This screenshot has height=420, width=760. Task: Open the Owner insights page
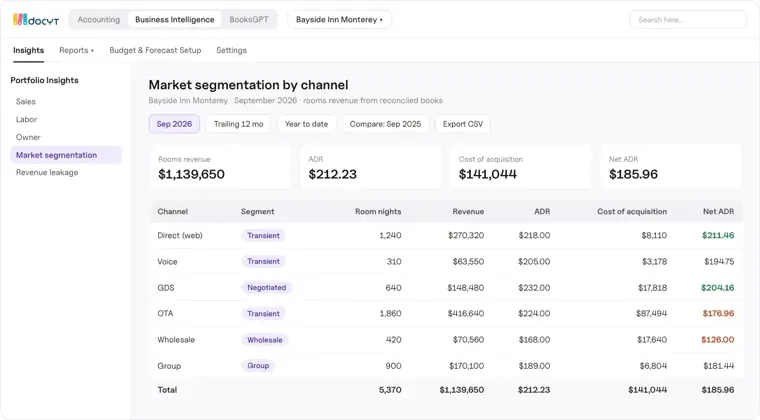(28, 138)
